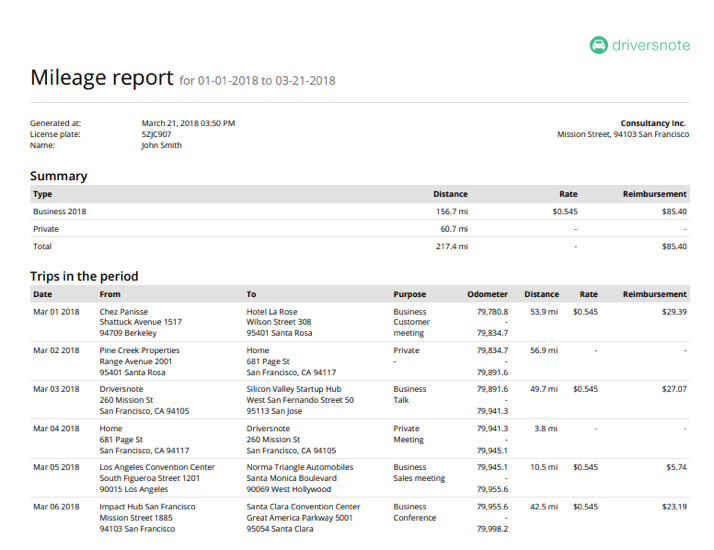This screenshot has width=714, height=550.
Task: Click the Date column header in trips table
Action: 42,294
